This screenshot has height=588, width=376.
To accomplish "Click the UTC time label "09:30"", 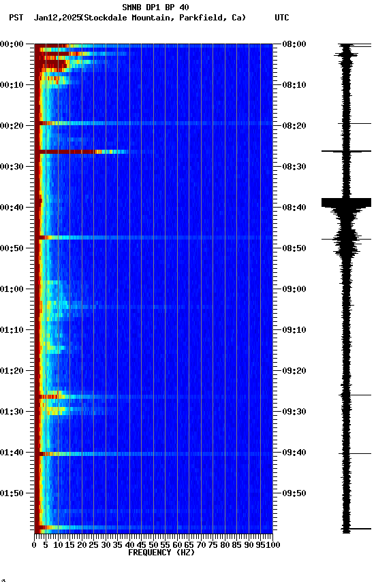I will pyautogui.click(x=294, y=412).
